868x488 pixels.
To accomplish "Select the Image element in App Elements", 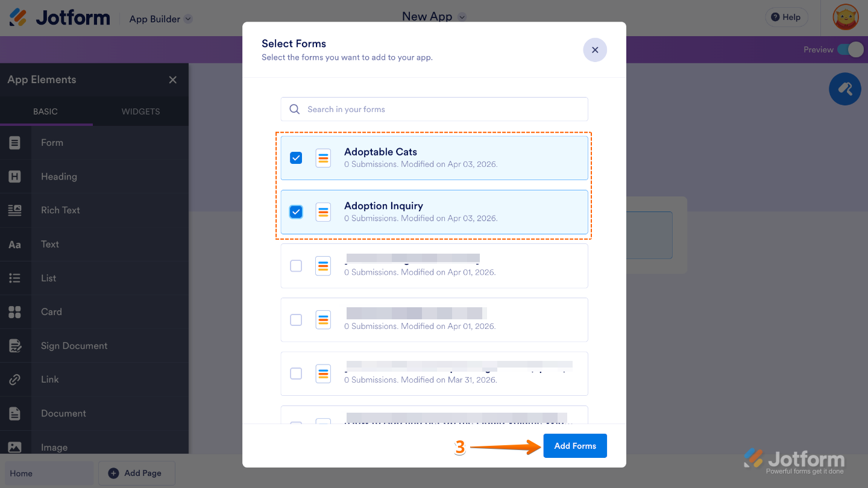I will point(54,447).
